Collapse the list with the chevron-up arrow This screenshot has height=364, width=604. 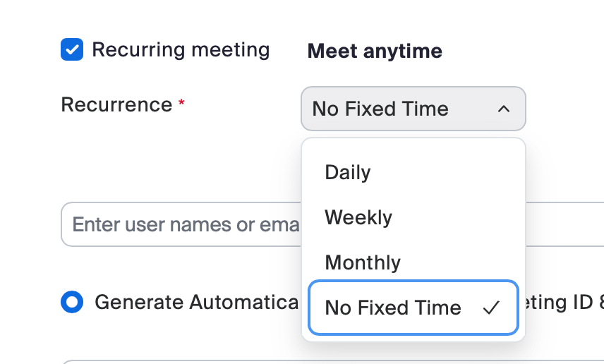coord(503,109)
